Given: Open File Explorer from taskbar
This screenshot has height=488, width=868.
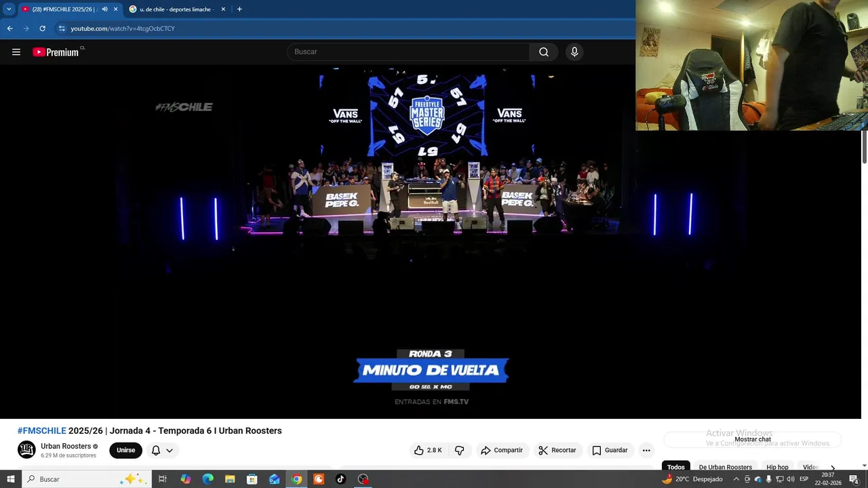Looking at the screenshot, I should 230,479.
